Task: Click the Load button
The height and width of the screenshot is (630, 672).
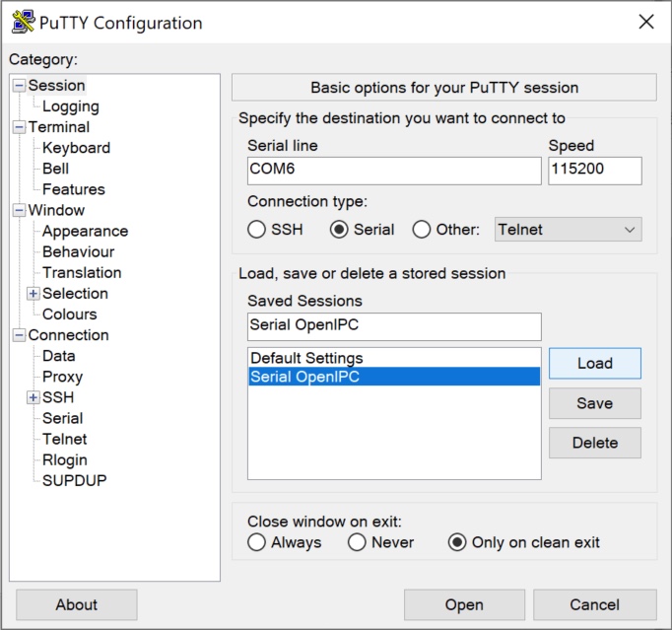Action: pyautogui.click(x=594, y=363)
